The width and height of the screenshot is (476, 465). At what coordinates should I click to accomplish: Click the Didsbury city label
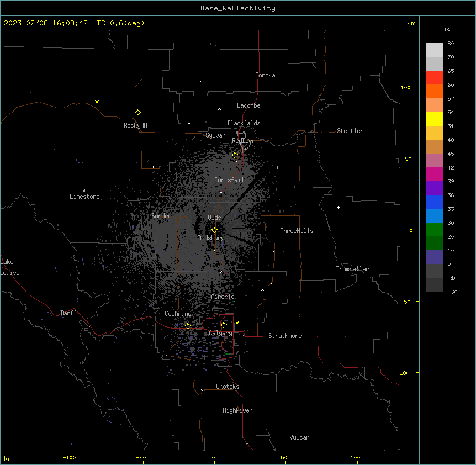coord(211,238)
